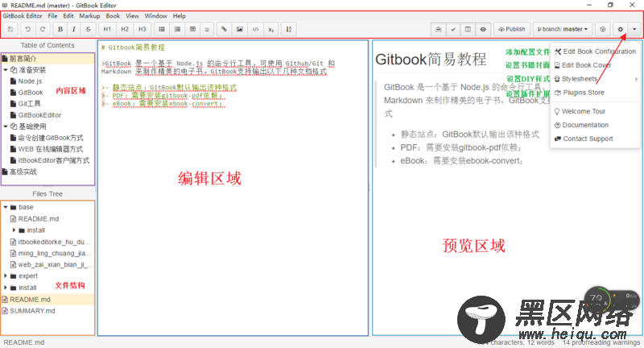Image resolution: width=644 pixels, height=348 pixels.
Task: Apply strikethrough formatting
Action: click(89, 29)
